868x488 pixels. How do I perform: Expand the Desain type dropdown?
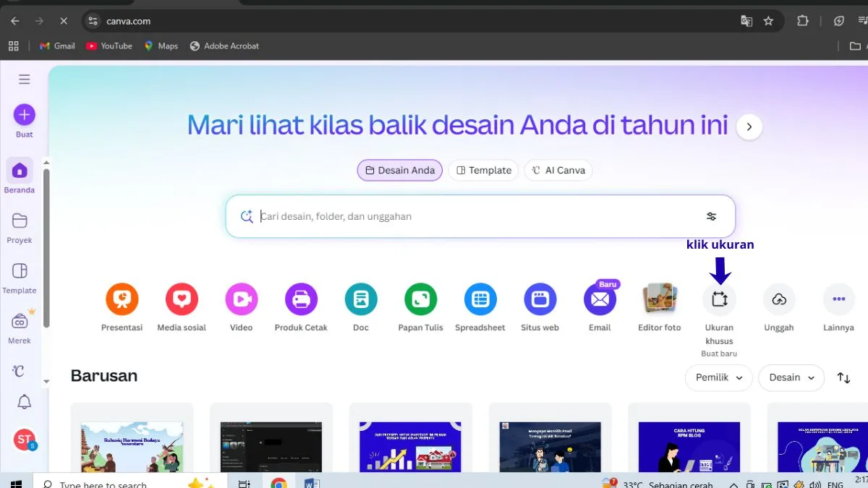click(x=791, y=377)
